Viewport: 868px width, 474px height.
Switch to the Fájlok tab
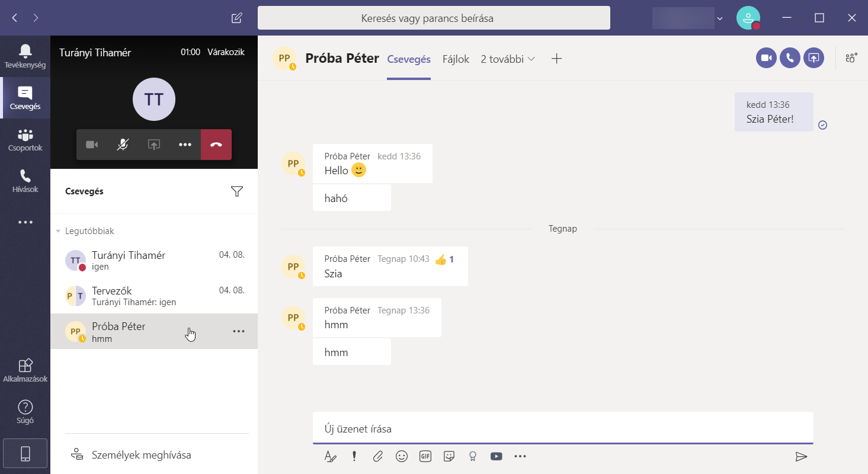click(x=456, y=59)
